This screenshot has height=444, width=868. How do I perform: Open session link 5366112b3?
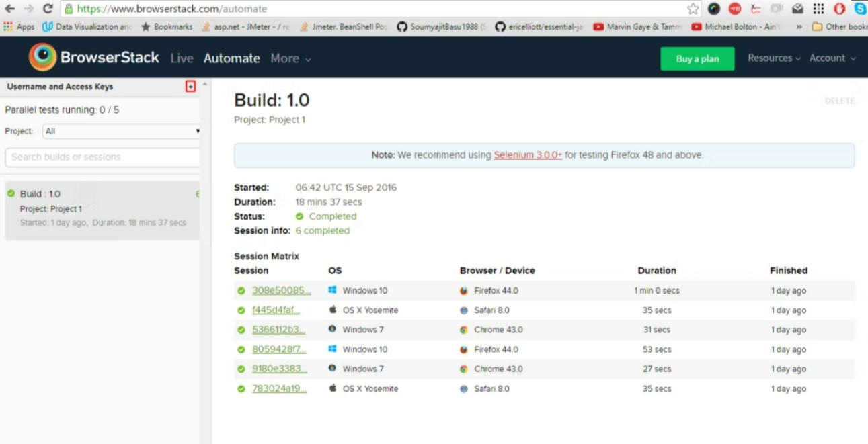[x=278, y=330]
